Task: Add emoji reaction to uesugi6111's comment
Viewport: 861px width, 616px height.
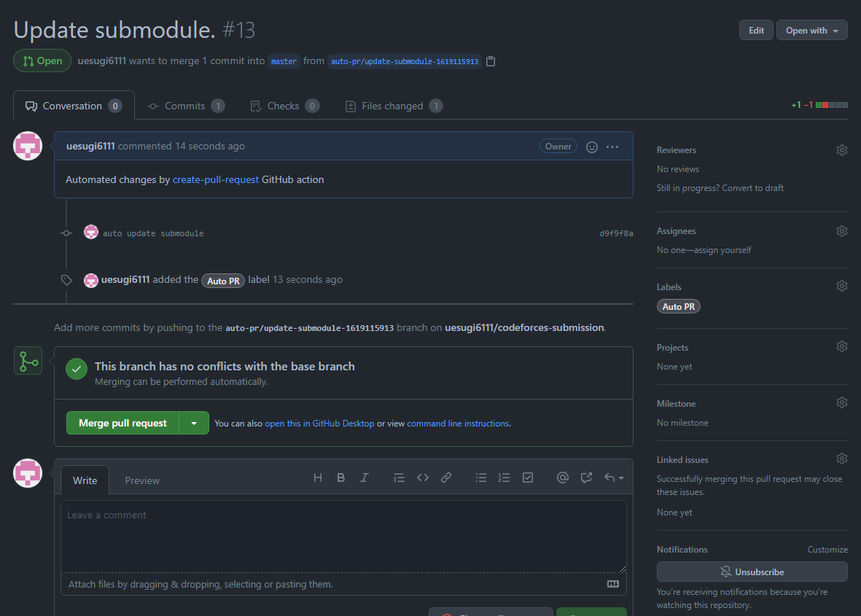Action: point(591,147)
